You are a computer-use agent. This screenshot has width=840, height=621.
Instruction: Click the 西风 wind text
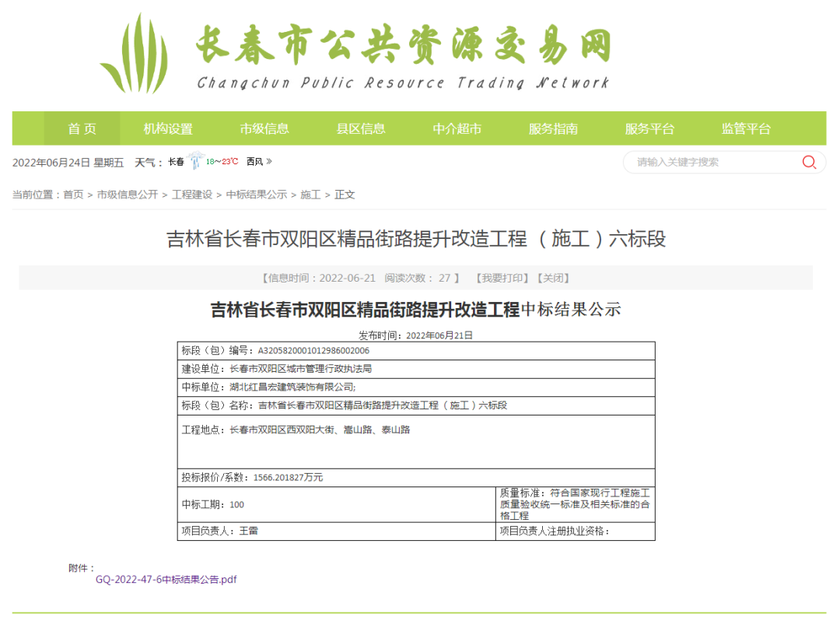[x=254, y=161]
